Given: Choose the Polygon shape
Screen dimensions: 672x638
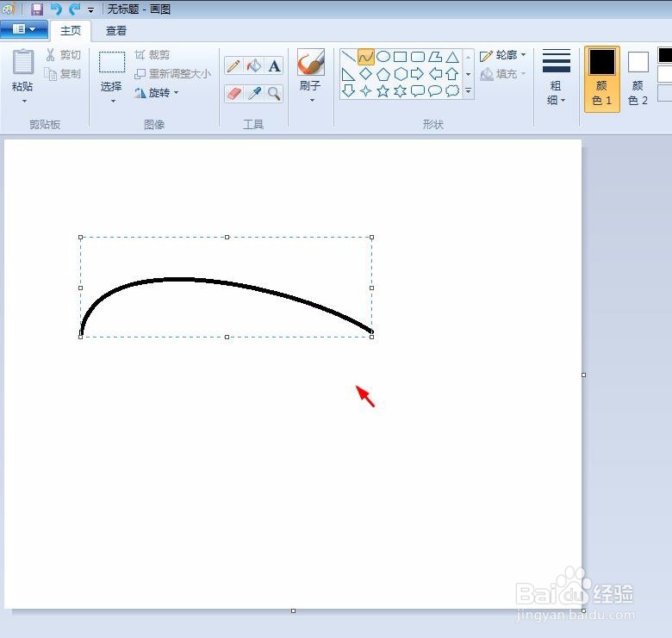Looking at the screenshot, I should coord(435,57).
